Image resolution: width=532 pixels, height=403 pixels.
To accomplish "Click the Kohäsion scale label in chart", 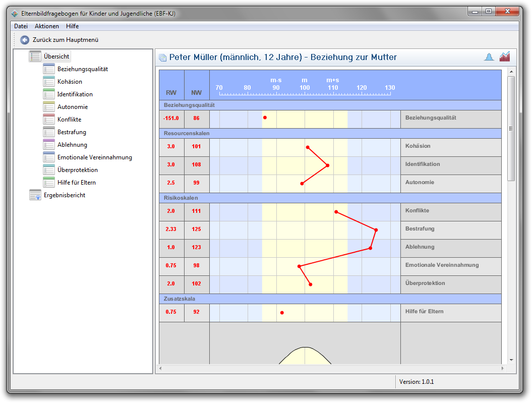I will pos(418,146).
